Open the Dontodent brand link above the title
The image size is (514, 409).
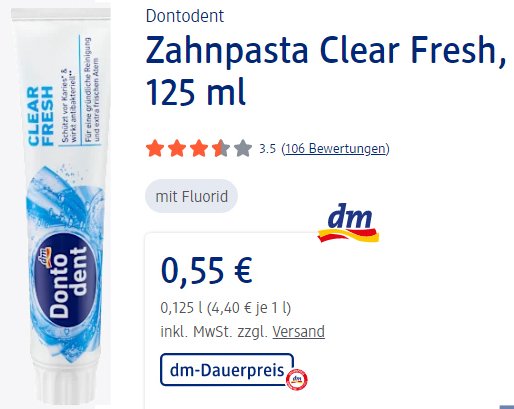coord(185,16)
